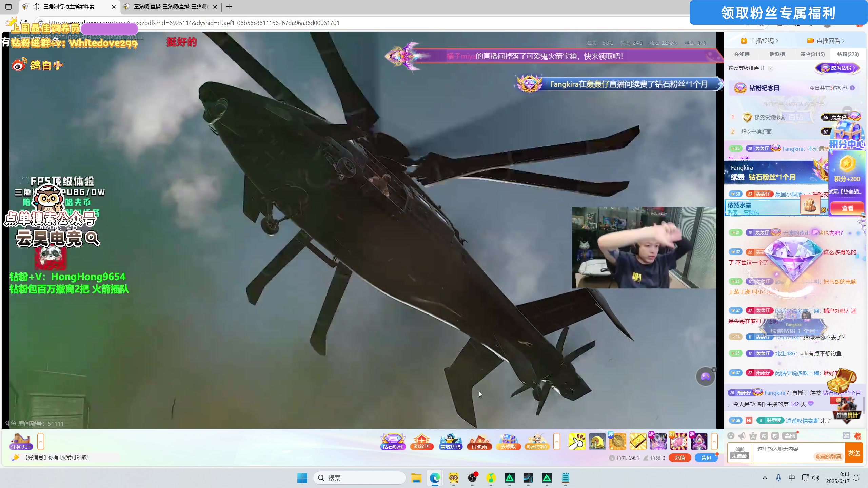Open the 红包雨 red packet rain icon
The image size is (868, 488).
point(479,442)
